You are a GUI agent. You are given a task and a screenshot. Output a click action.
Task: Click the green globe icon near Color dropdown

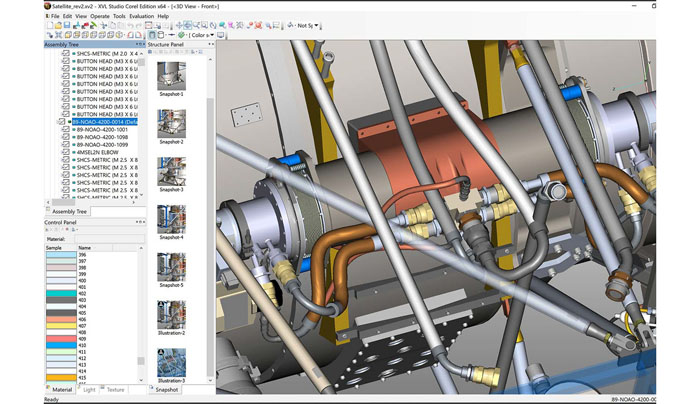(183, 35)
